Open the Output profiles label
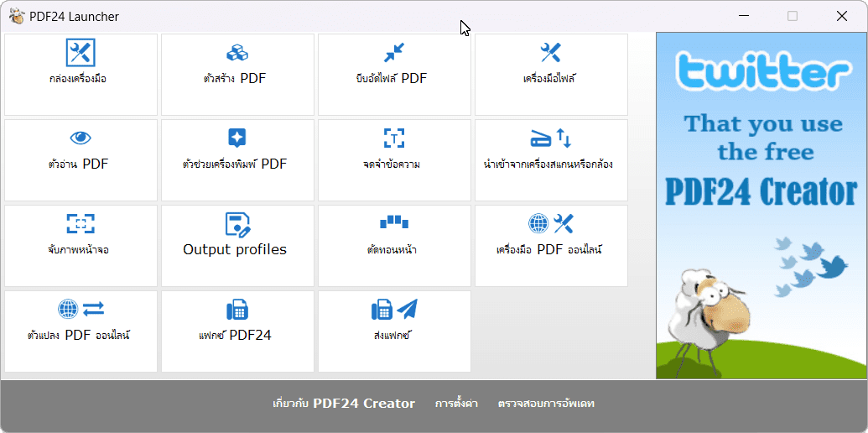Viewport: 868px width, 433px height. coord(235,250)
